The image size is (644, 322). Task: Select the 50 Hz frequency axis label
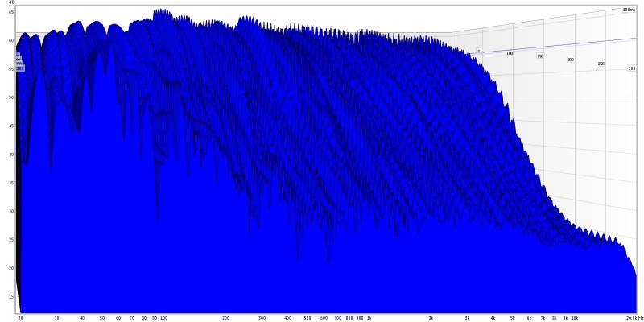coord(102,318)
